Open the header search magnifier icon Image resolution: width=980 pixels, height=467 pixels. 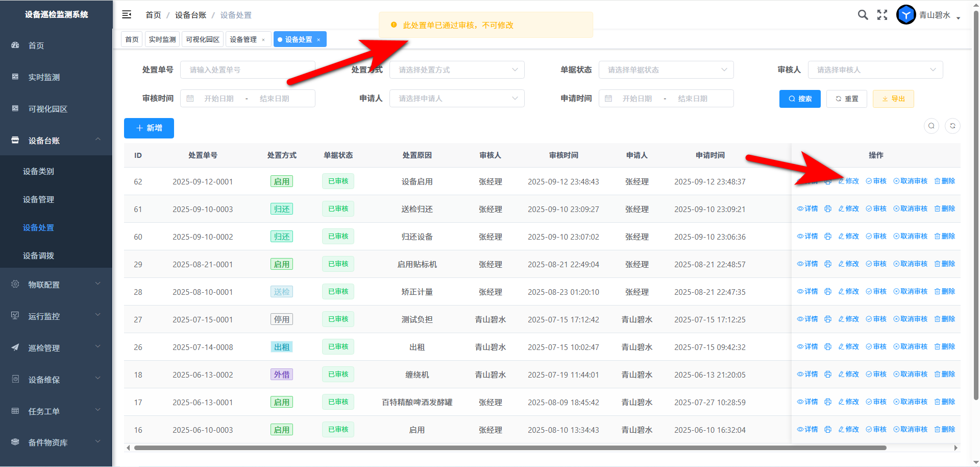click(x=863, y=15)
